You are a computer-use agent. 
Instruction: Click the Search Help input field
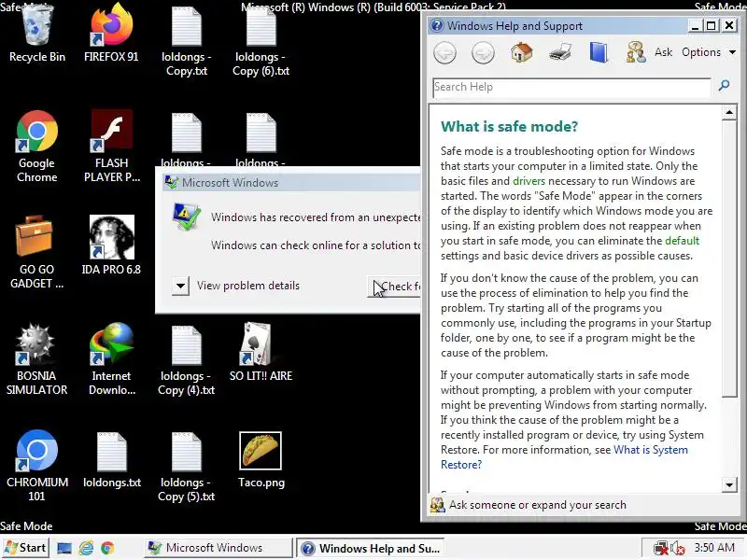(x=571, y=88)
